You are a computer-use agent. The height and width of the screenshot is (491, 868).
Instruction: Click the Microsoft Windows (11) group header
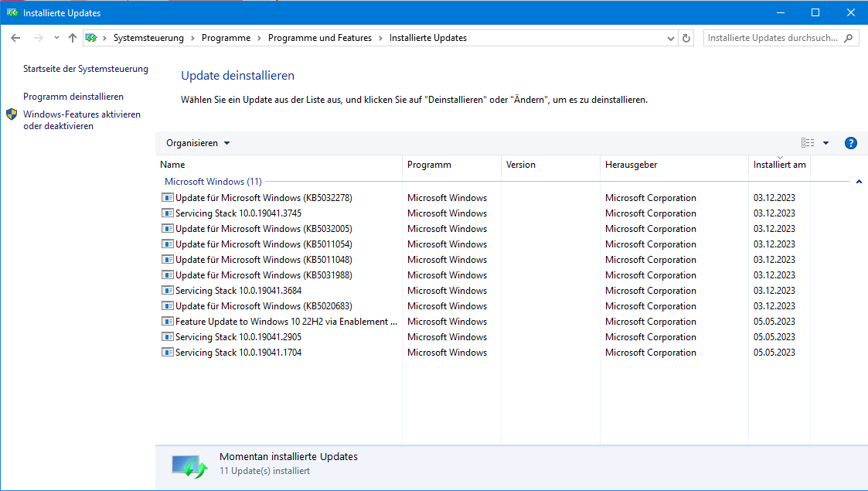[213, 182]
